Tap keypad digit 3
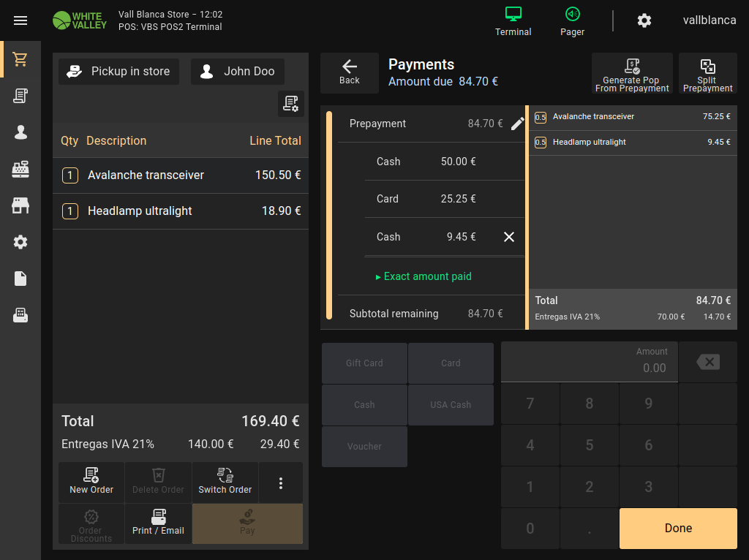Viewport: 749px width, 560px height. pos(649,487)
